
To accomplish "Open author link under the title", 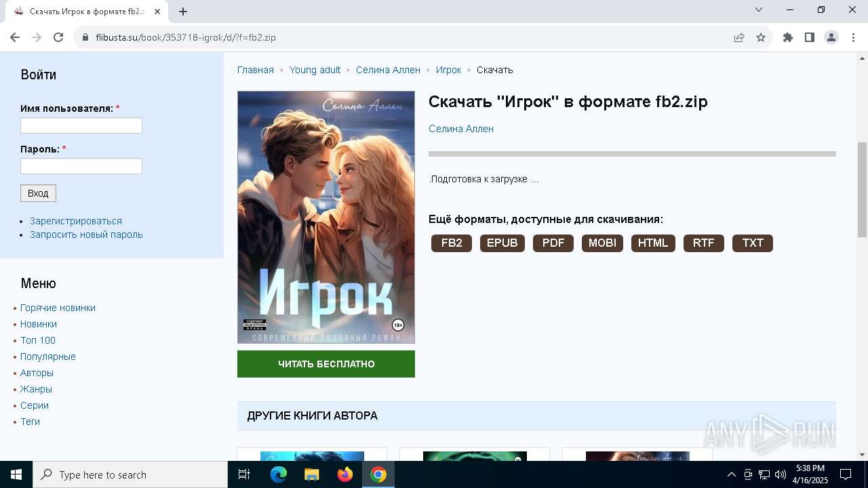I will click(461, 129).
